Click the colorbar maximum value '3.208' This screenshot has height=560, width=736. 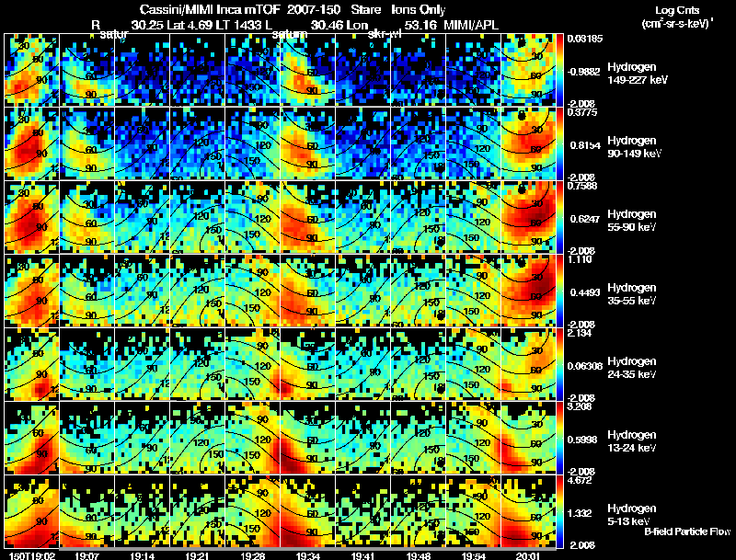(580, 406)
